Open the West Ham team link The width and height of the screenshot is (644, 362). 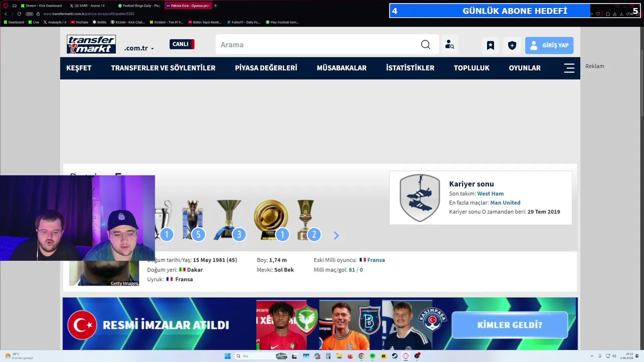point(490,194)
